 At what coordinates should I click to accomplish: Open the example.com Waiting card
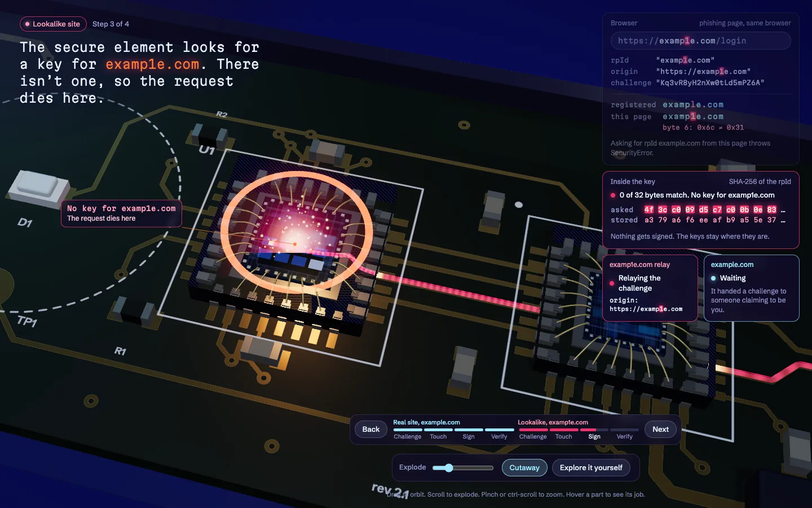click(x=751, y=288)
